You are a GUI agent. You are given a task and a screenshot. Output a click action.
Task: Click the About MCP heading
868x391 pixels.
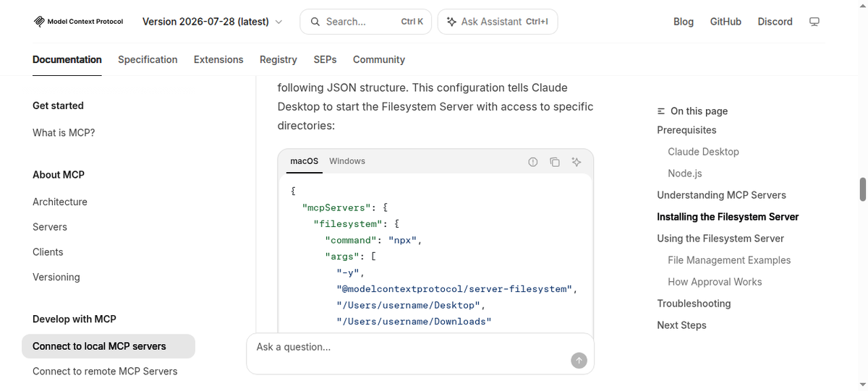(59, 175)
